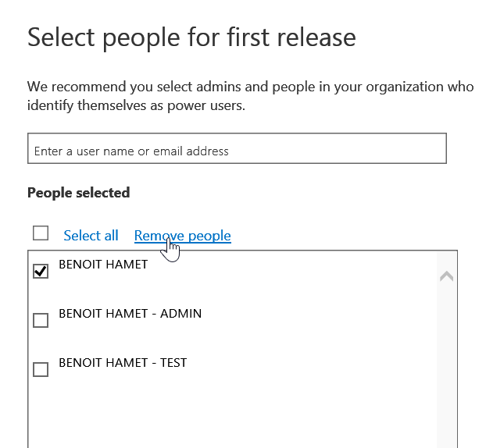Click the 'People selected' label
Viewport: 486px width, 448px height.
pos(78,192)
